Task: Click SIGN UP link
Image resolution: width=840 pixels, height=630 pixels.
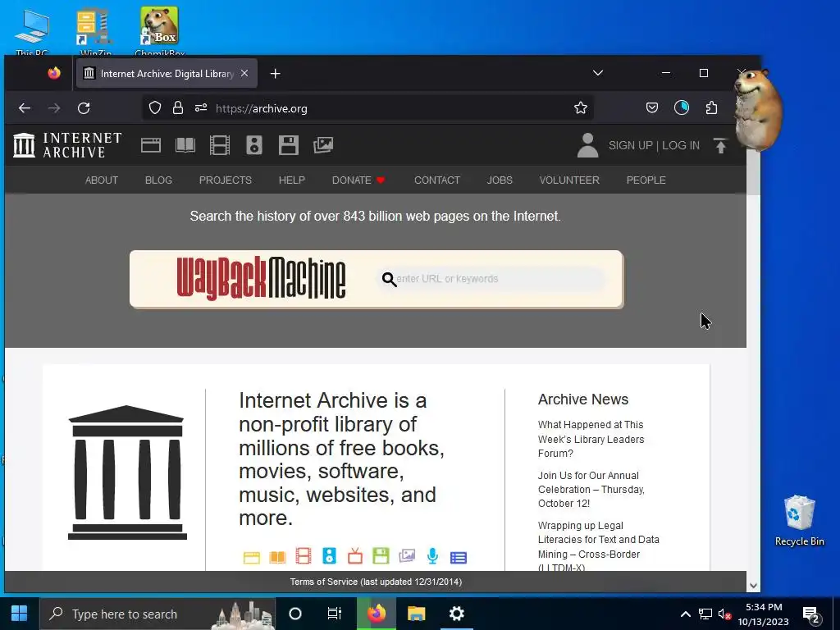Action: click(631, 145)
